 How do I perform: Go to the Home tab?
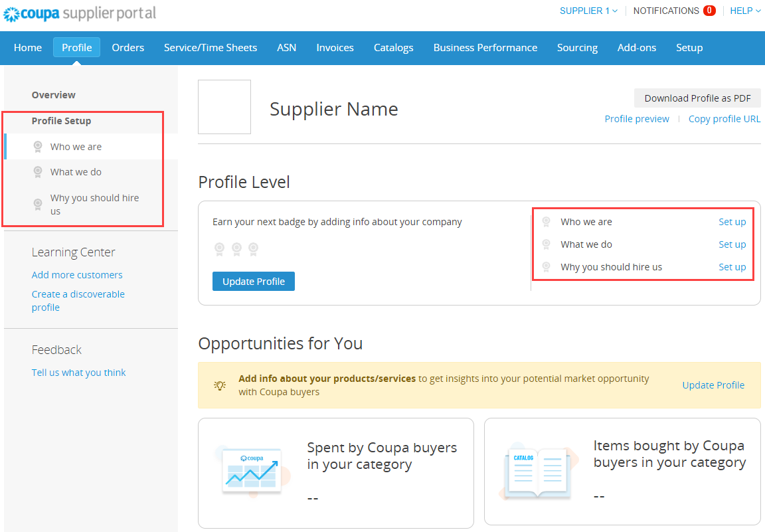click(x=28, y=47)
